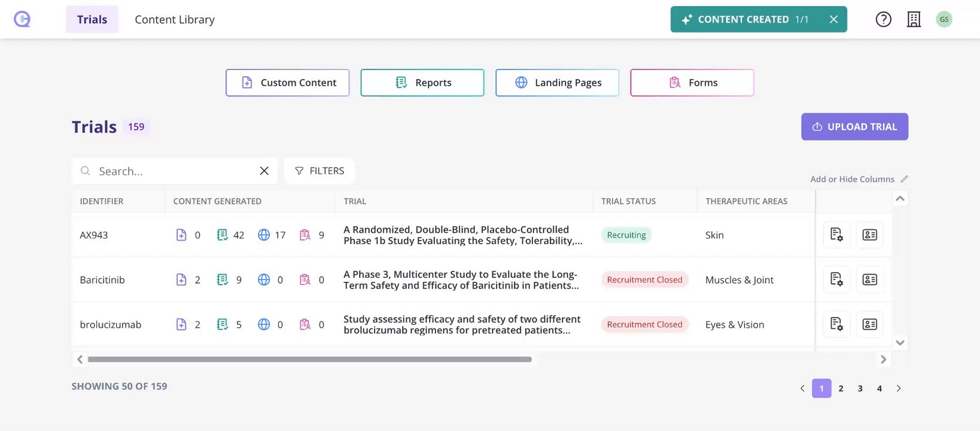This screenshot has height=431, width=980.
Task: Go to next page arrow in pagination
Action: (899, 388)
